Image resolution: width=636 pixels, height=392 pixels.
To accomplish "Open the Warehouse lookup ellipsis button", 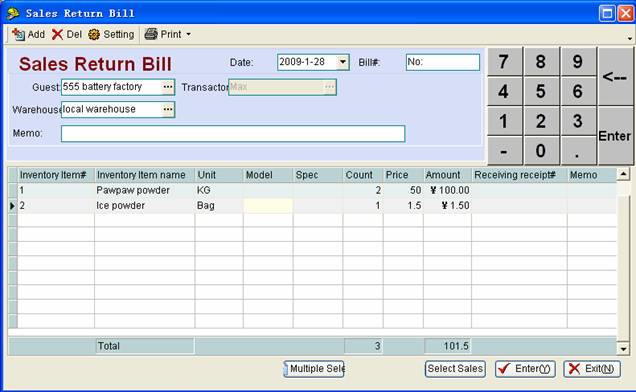I will [x=168, y=109].
